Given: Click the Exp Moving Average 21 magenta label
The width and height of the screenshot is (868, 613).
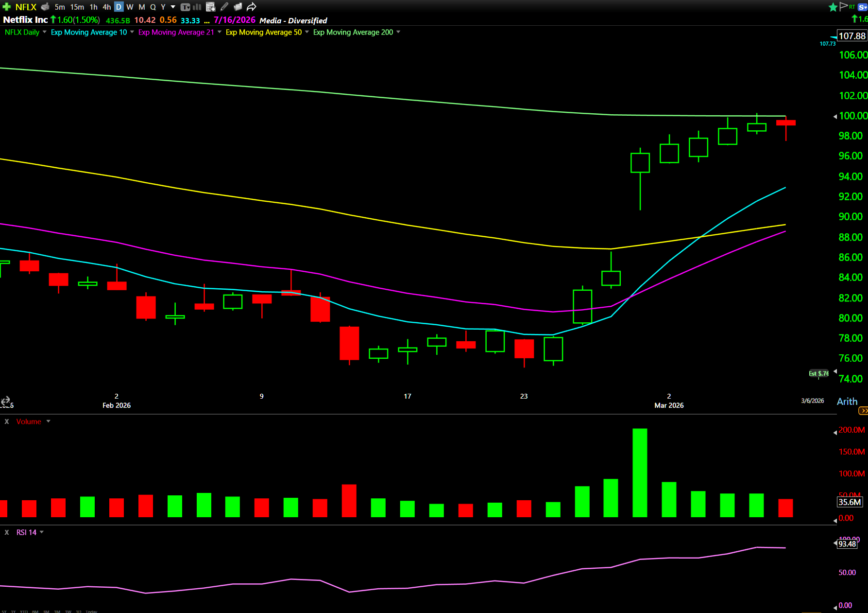Looking at the screenshot, I should pos(176,32).
